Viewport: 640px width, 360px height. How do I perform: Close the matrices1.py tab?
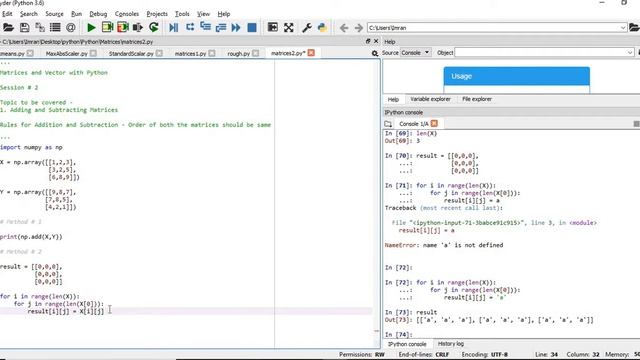[212, 53]
